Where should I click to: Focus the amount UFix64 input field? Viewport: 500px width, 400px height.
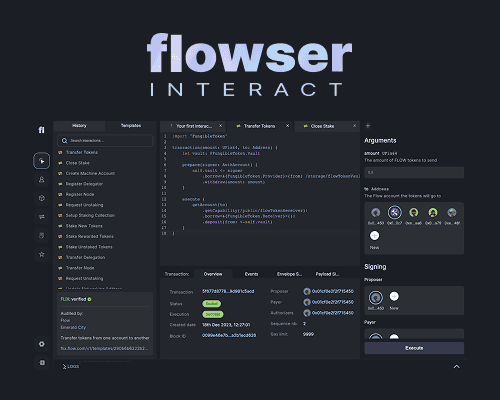tap(414, 172)
